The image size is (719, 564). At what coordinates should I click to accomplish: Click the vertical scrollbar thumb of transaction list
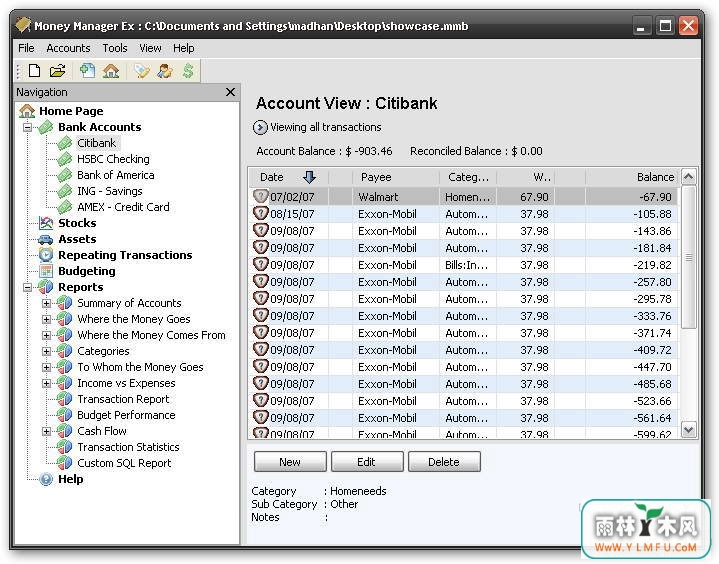(689, 257)
